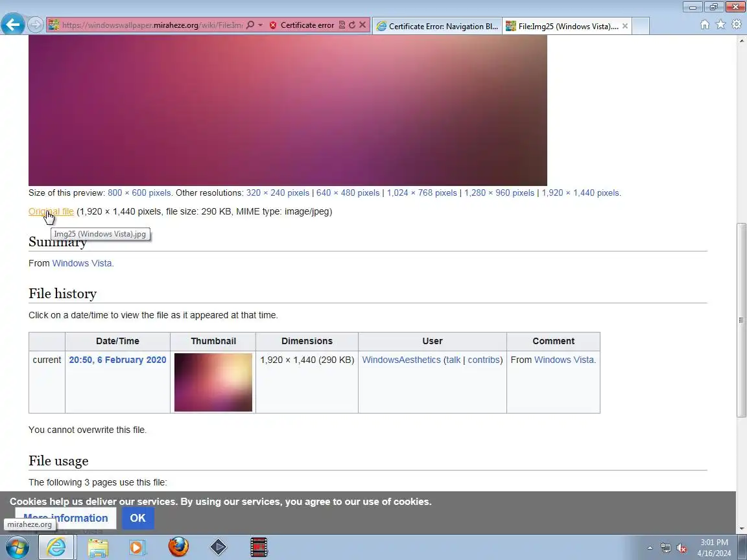Open the clock showing 3:01 PM 4/16/2024
The height and width of the screenshot is (560, 747).
pyautogui.click(x=714, y=548)
